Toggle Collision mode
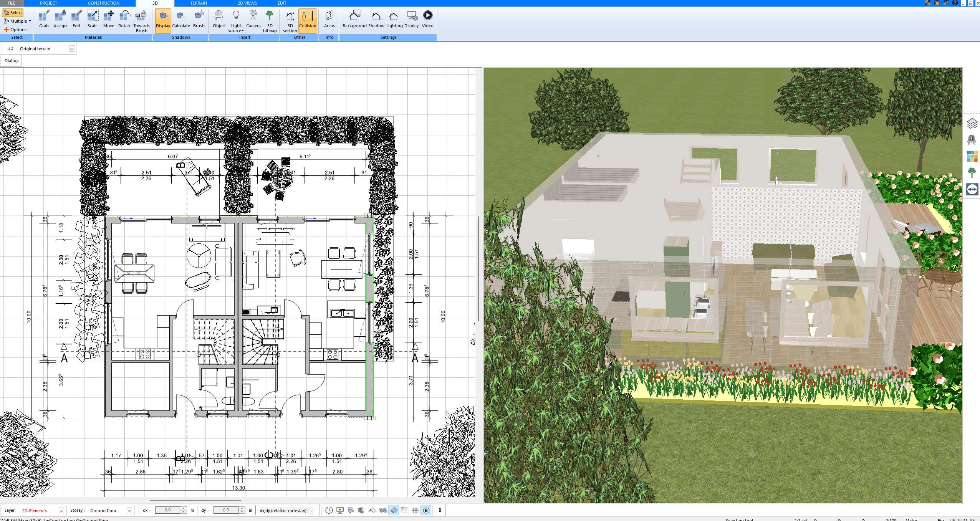Screen dimensions: 980x521 tap(308, 21)
